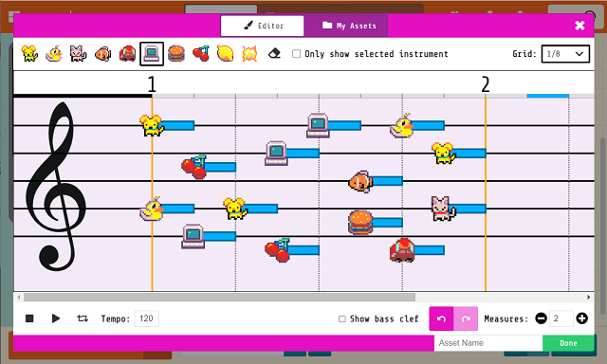
Task: Enable Show bass clef
Action: (342, 318)
